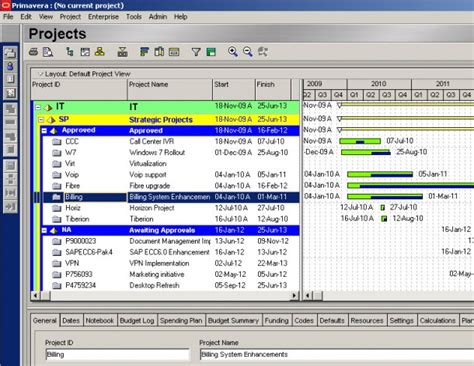
Task: Open the Admin menu
Action: (158, 17)
